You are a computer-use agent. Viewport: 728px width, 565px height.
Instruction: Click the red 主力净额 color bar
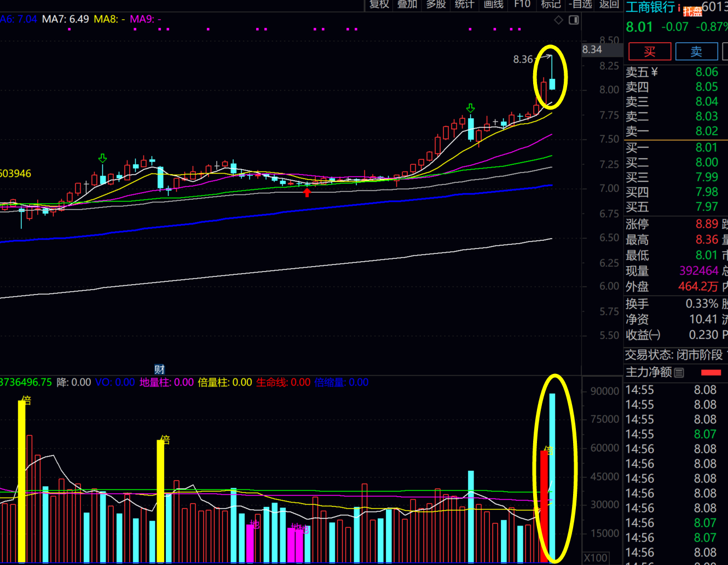pyautogui.click(x=711, y=372)
